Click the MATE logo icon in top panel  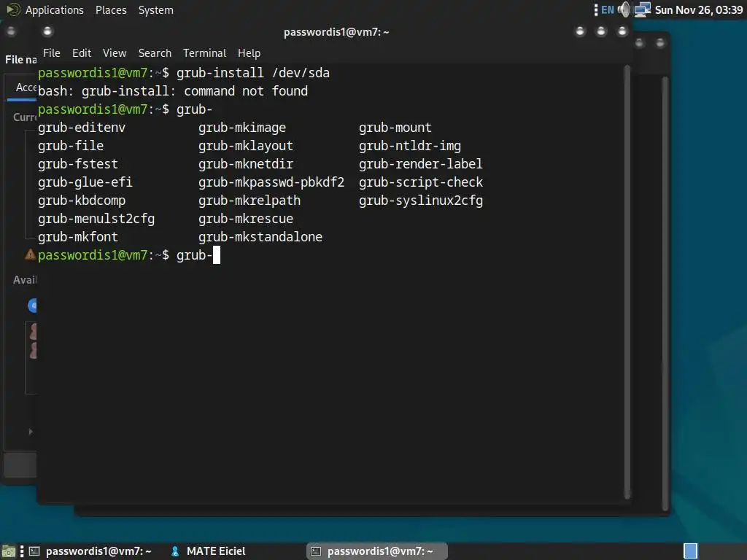pos(13,9)
